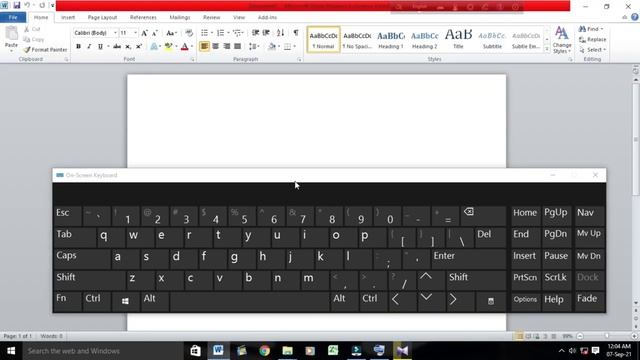640x360 pixels.
Task: Toggle Italic formatting in Word ribbon
Action: click(89, 47)
